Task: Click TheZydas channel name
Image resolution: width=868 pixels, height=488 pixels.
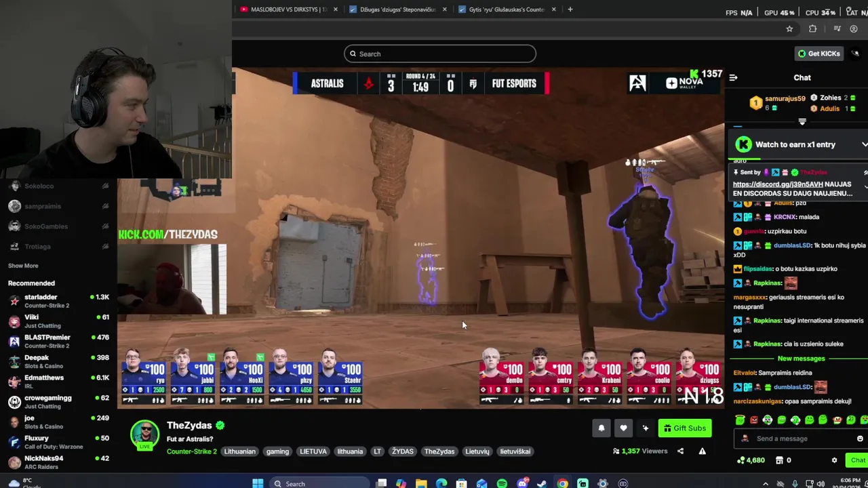Action: tap(189, 426)
